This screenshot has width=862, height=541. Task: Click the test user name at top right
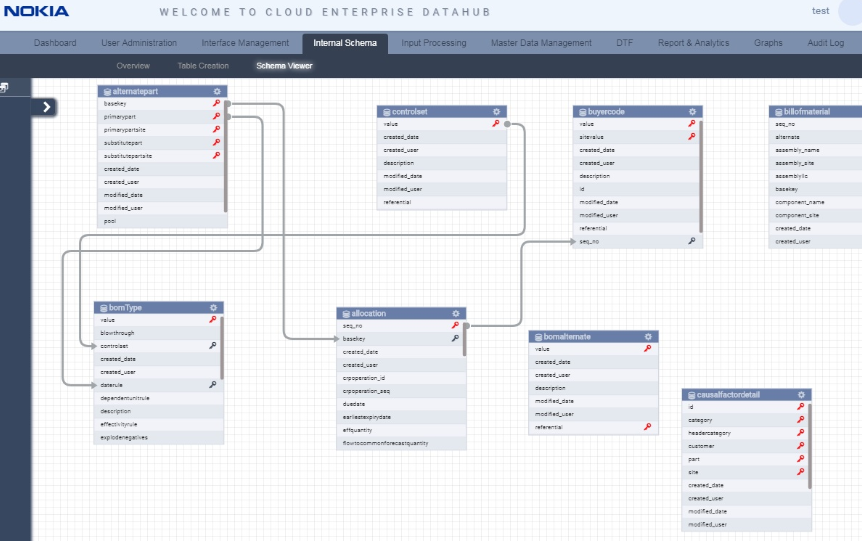[x=820, y=11]
